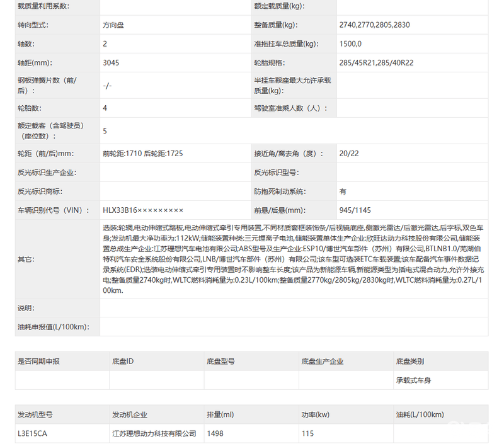Click the 反光标识商标 label
Viewport: 504px width, 444px height.
[x=40, y=191]
